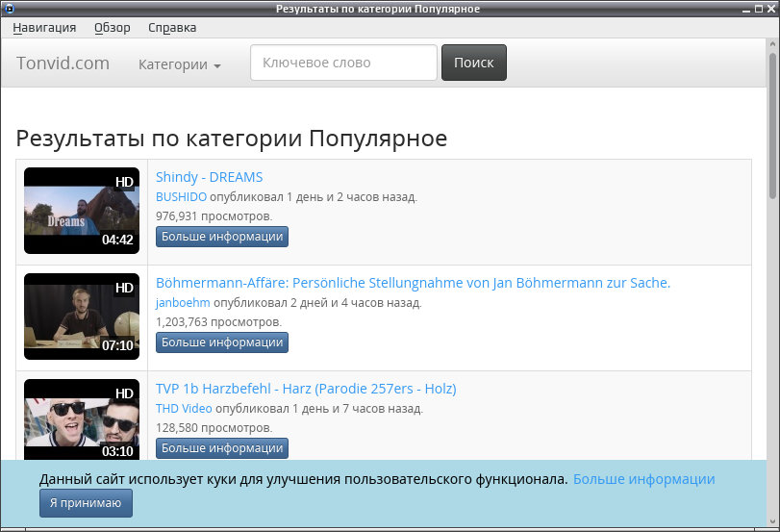Maximize the window from the title bar
780x532 pixels.
point(759,9)
